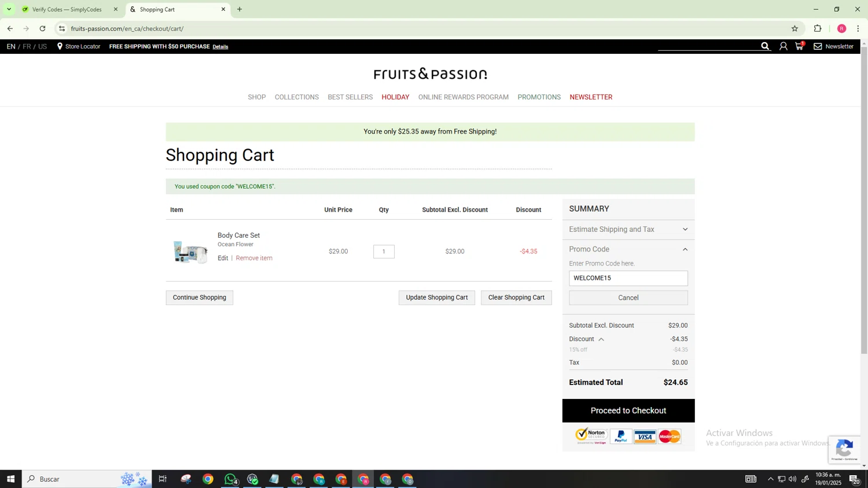Open the HOLIDAY menu
Viewport: 868px width, 488px height.
[395, 97]
